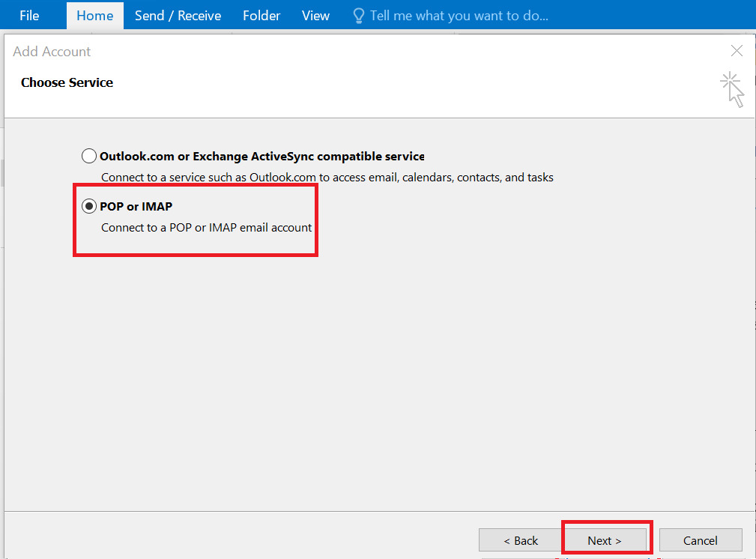Close the Choose Service dialog

click(x=737, y=51)
